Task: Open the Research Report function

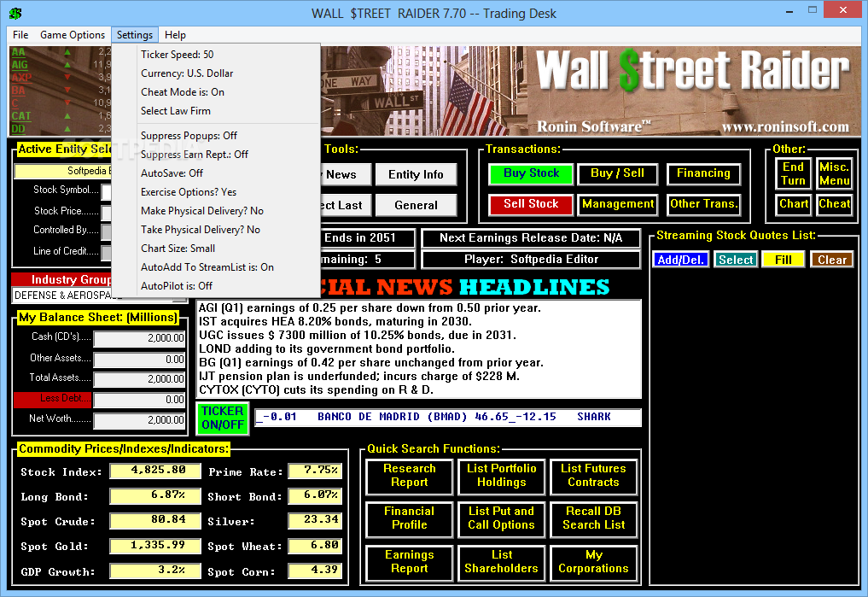Action: pyautogui.click(x=409, y=476)
